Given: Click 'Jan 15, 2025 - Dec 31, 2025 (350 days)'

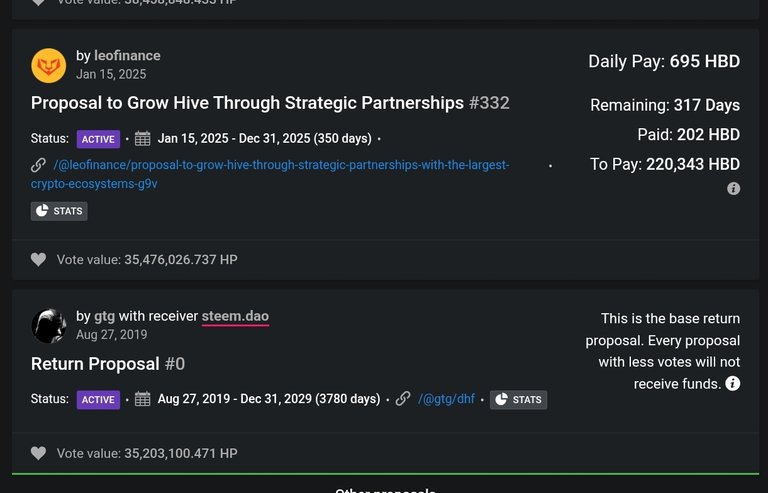Looking at the screenshot, I should tap(264, 139).
